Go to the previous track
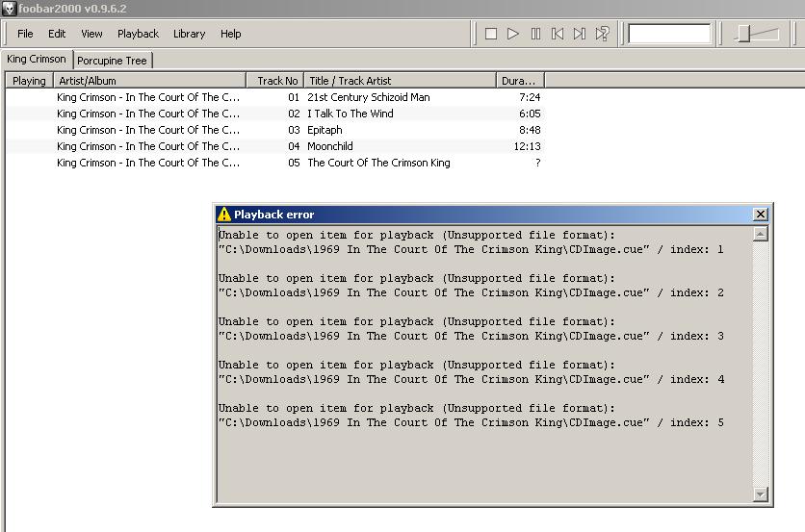 [x=558, y=34]
